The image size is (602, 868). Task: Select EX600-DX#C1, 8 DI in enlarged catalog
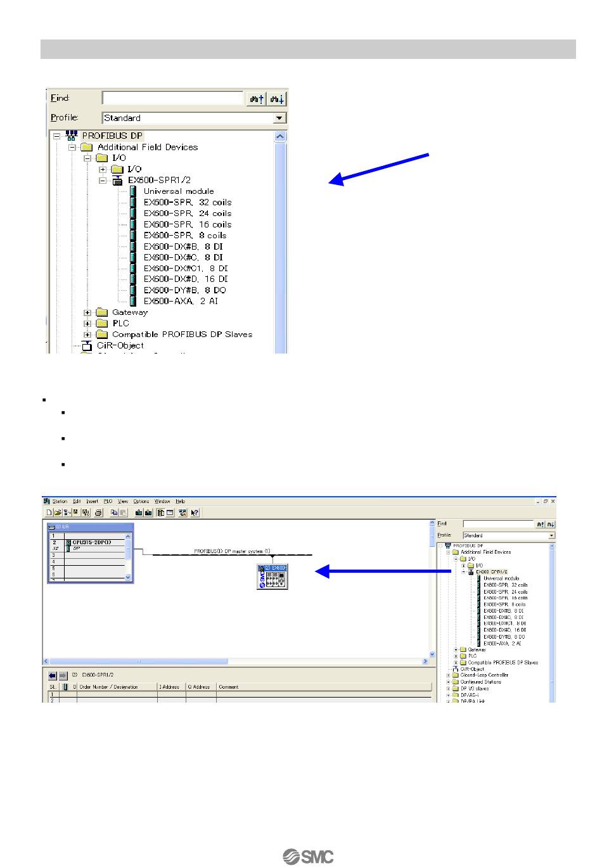(186, 268)
